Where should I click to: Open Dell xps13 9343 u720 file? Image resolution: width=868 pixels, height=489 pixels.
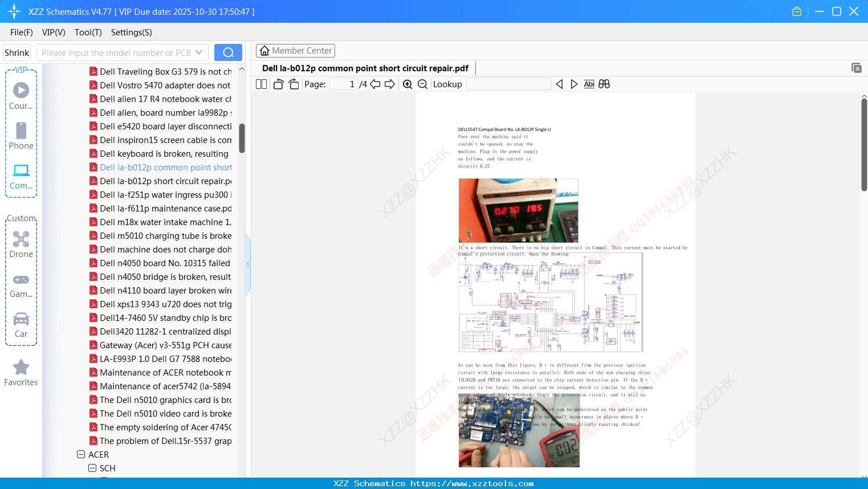point(165,304)
